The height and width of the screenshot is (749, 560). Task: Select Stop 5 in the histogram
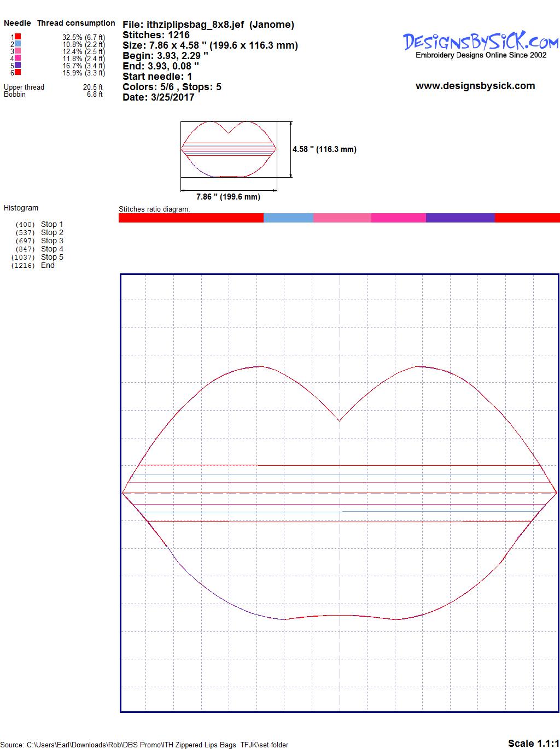52,257
